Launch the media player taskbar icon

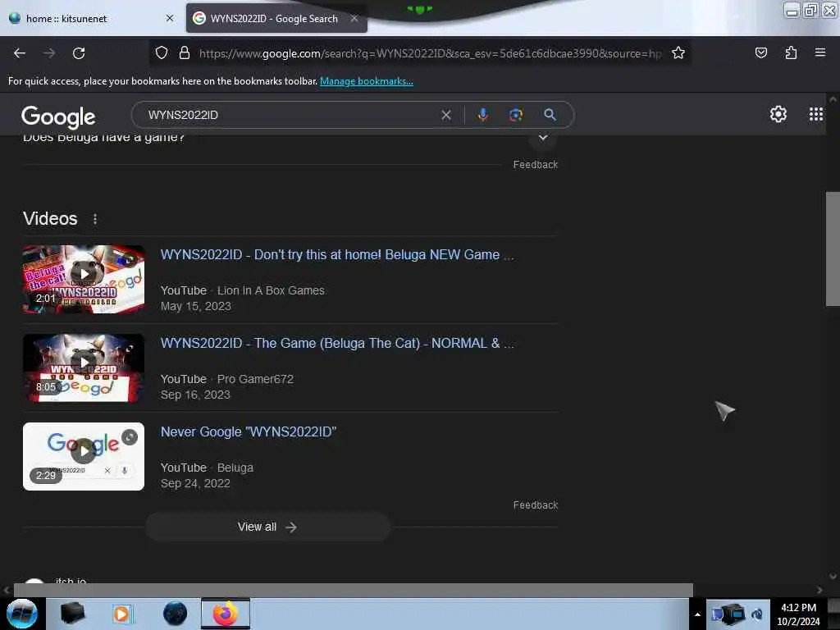click(122, 614)
